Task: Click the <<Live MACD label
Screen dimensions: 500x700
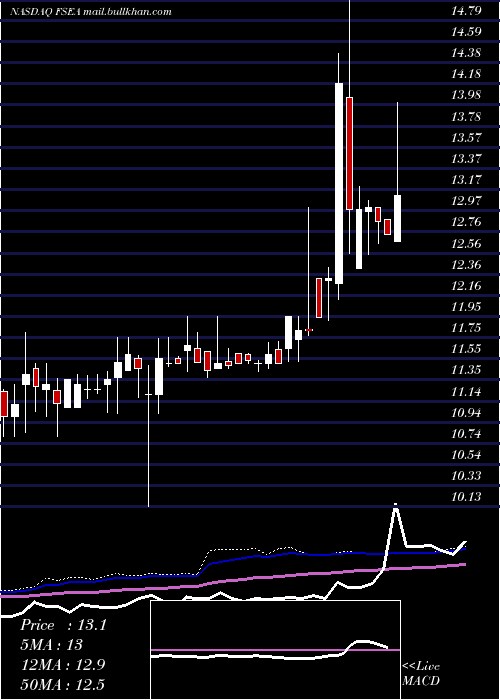Action: 421,673
